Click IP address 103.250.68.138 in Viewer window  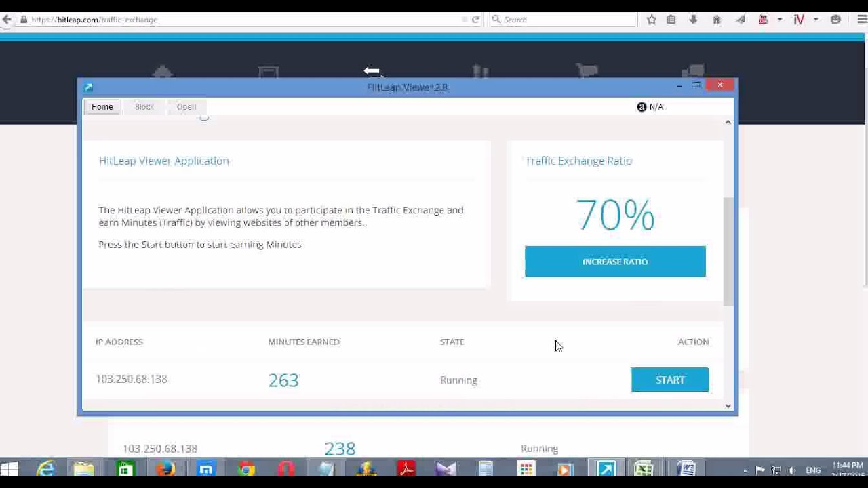(x=132, y=379)
